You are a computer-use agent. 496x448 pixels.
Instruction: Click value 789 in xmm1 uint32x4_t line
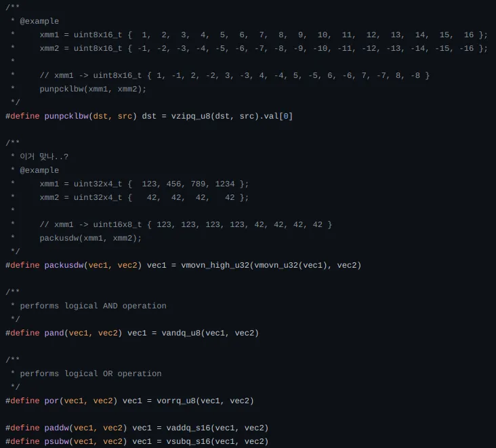(198, 184)
